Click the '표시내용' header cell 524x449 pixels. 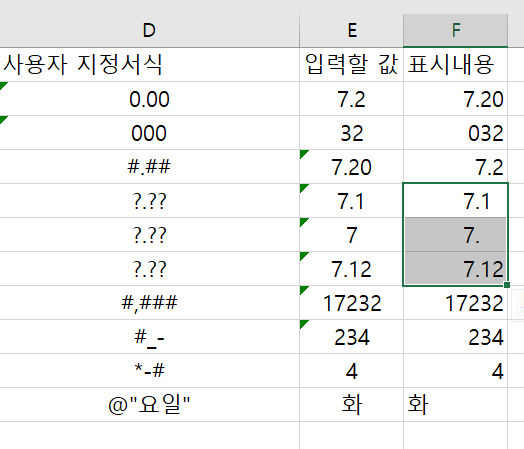click(455, 64)
